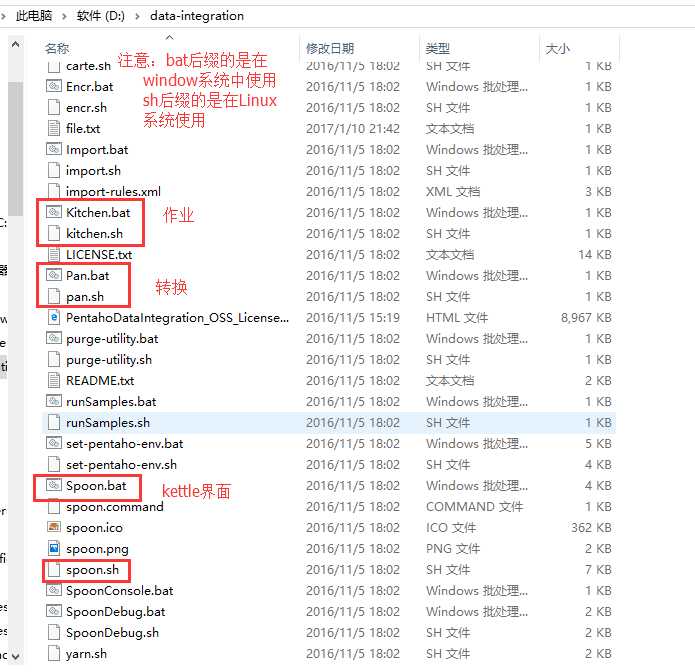
Task: Click the README.txt document icon
Action: click(54, 380)
